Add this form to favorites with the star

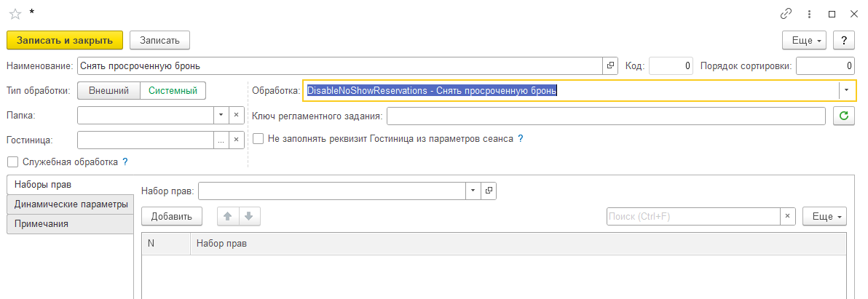[15, 14]
